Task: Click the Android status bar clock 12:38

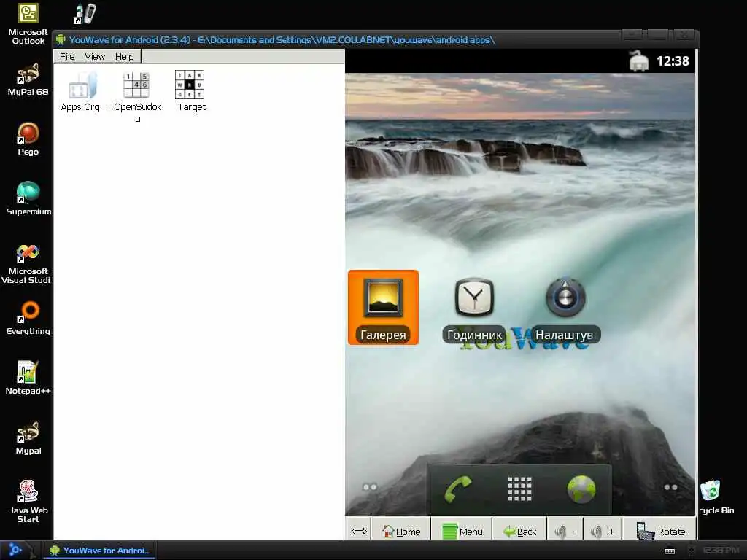Action: (x=673, y=61)
